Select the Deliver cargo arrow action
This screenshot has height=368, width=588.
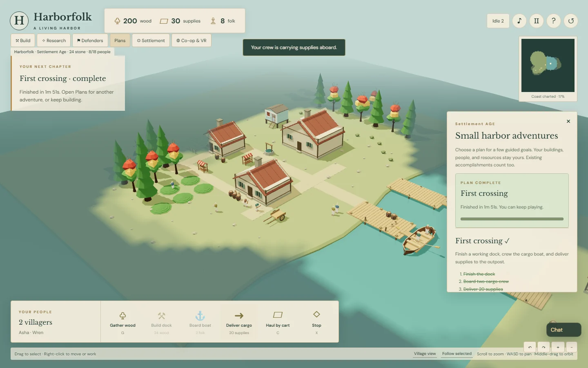pos(239,322)
